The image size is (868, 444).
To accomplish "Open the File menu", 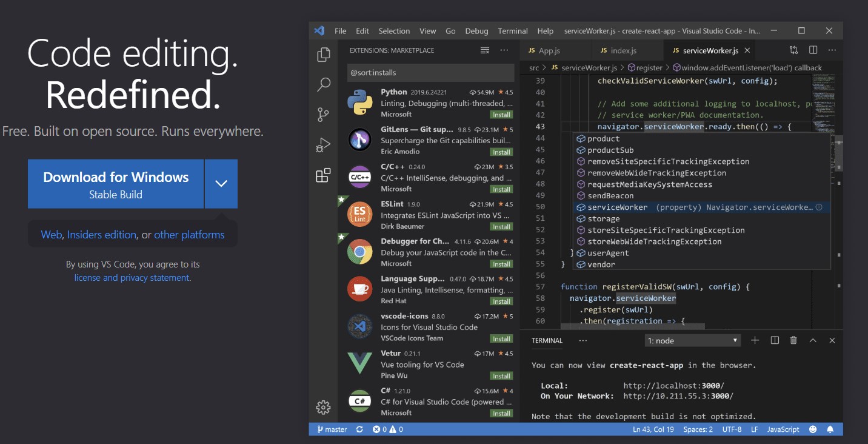I will pyautogui.click(x=340, y=31).
